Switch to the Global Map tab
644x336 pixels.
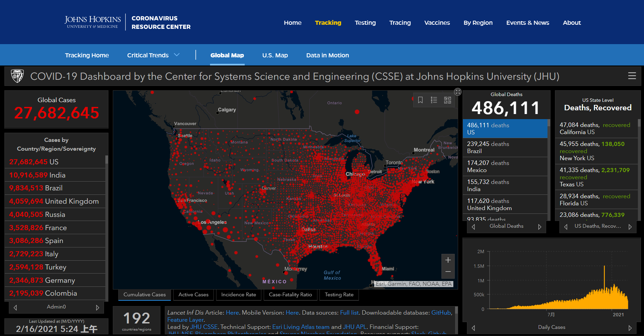coord(227,55)
